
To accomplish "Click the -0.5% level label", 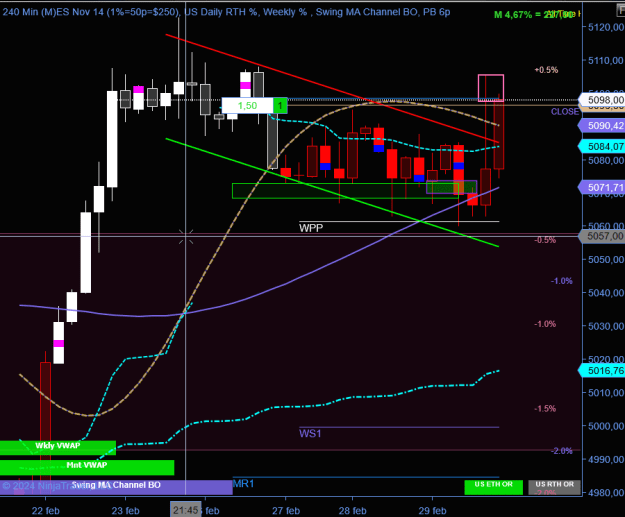I will tap(545, 240).
